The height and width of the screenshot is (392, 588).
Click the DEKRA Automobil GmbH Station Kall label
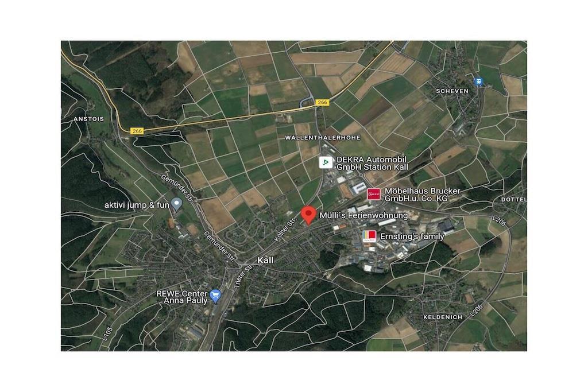[x=372, y=164]
